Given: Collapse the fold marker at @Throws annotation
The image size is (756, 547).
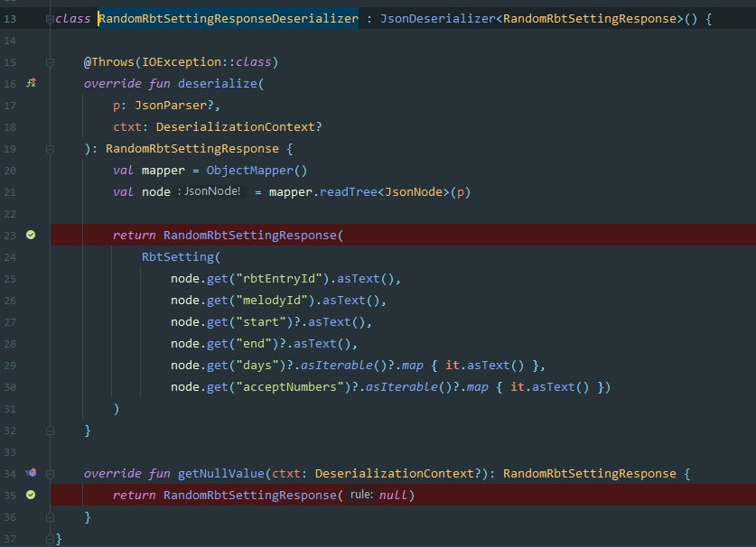Looking at the screenshot, I should coord(50,62).
